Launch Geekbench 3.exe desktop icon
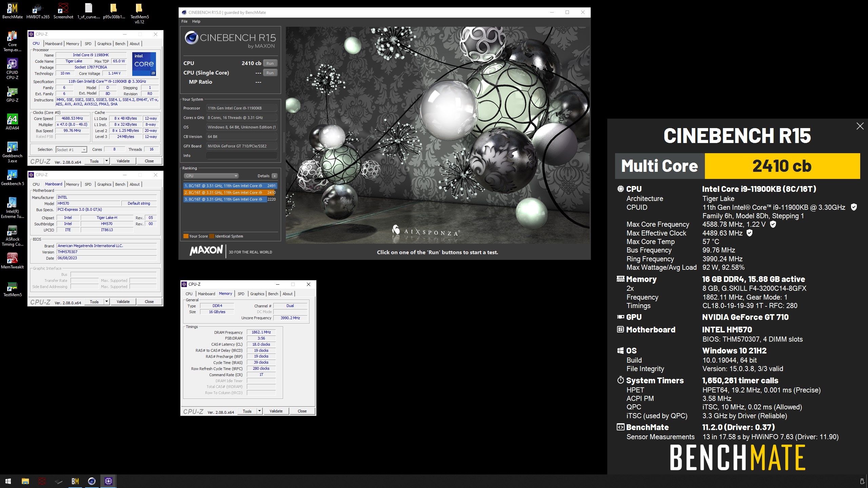868x488 pixels. click(13, 152)
